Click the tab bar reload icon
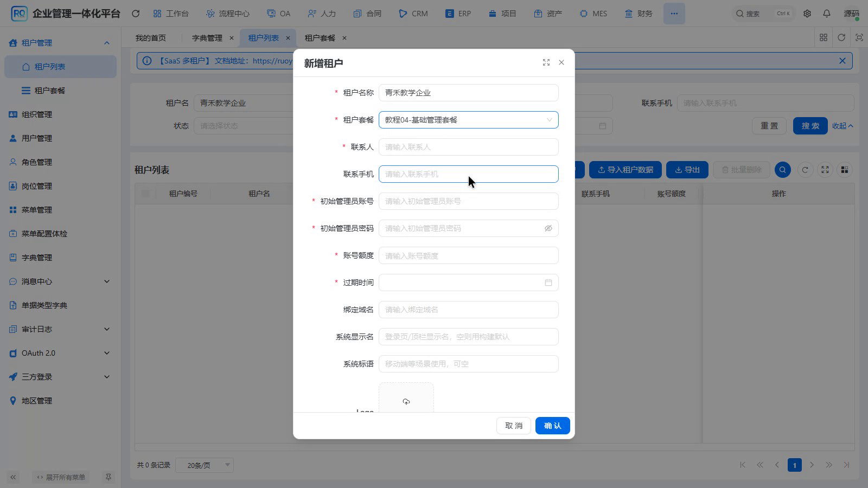Screen dimensions: 868x488 841,37
